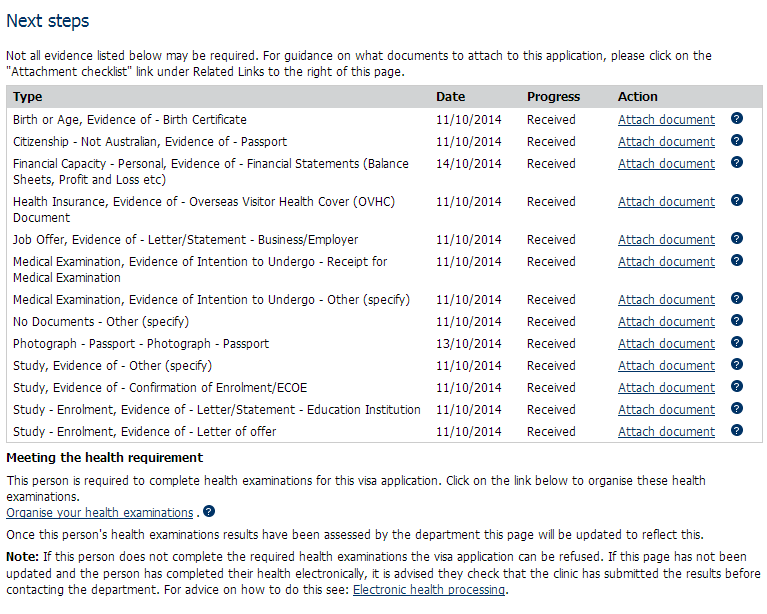The width and height of the screenshot is (767, 614).
Task: Attach document for Birth Certificate evidence
Action: tap(666, 120)
